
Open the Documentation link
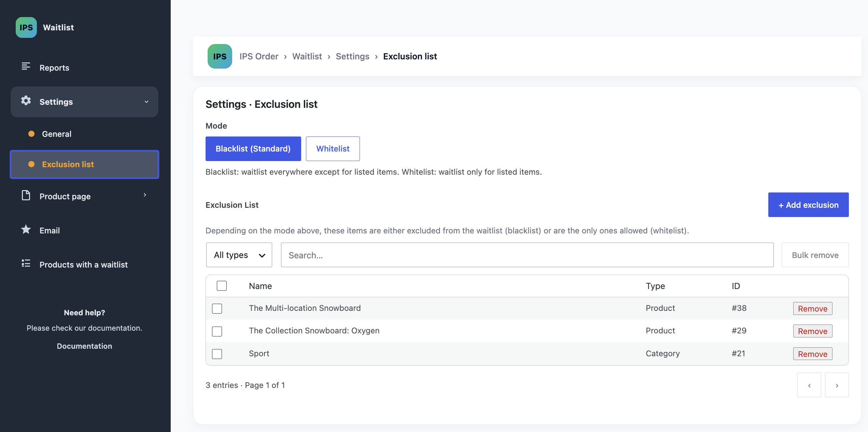[x=84, y=346]
